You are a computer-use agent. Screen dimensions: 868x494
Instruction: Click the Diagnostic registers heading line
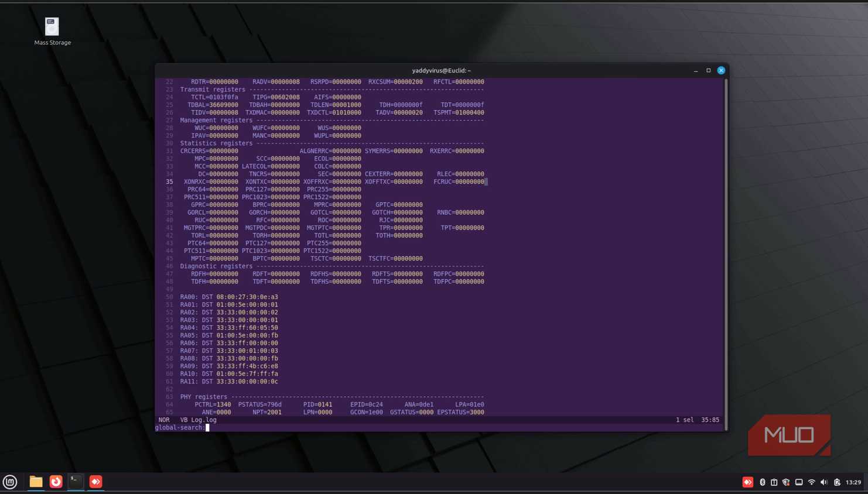332,266
